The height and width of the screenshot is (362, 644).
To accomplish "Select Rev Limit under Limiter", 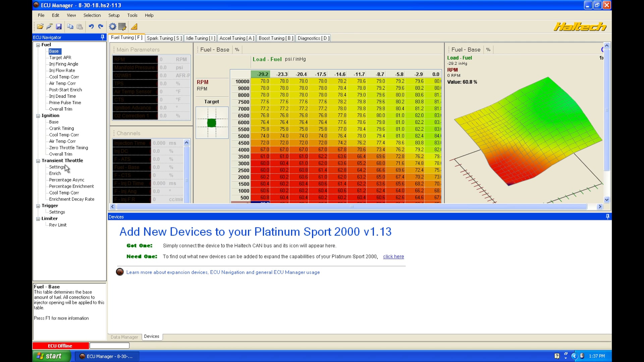I will (57, 225).
